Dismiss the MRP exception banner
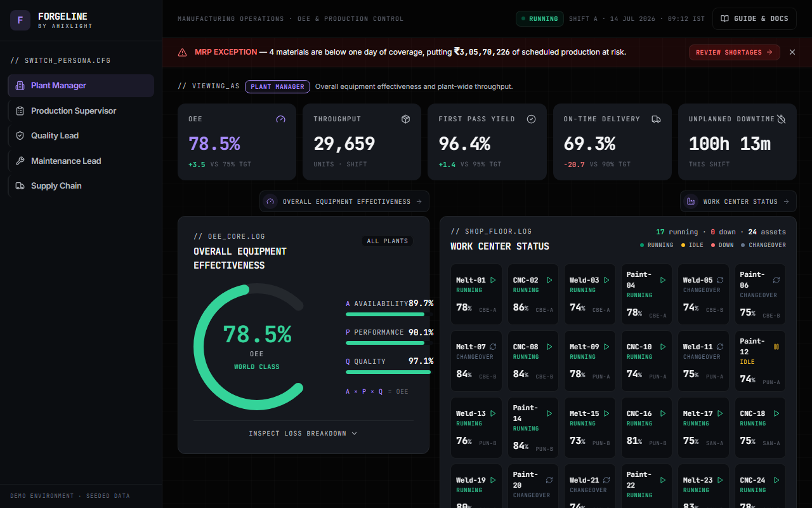The height and width of the screenshot is (508, 812). click(x=792, y=52)
